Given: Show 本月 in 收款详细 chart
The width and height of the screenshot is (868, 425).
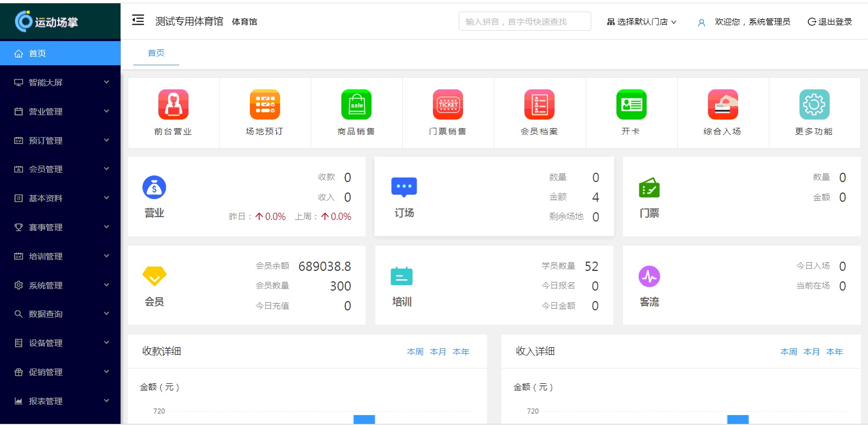Looking at the screenshot, I should 438,352.
